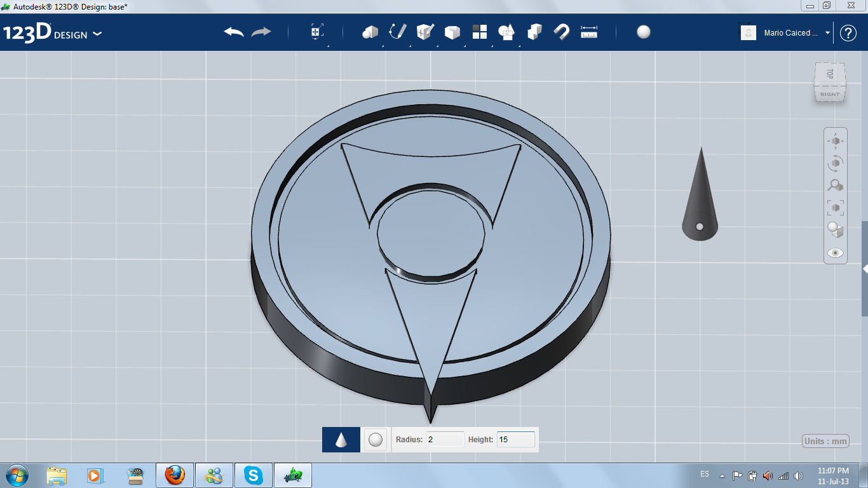This screenshot has height=488, width=868.
Task: Click the clock showing 11:07 PM
Action: tap(833, 471)
